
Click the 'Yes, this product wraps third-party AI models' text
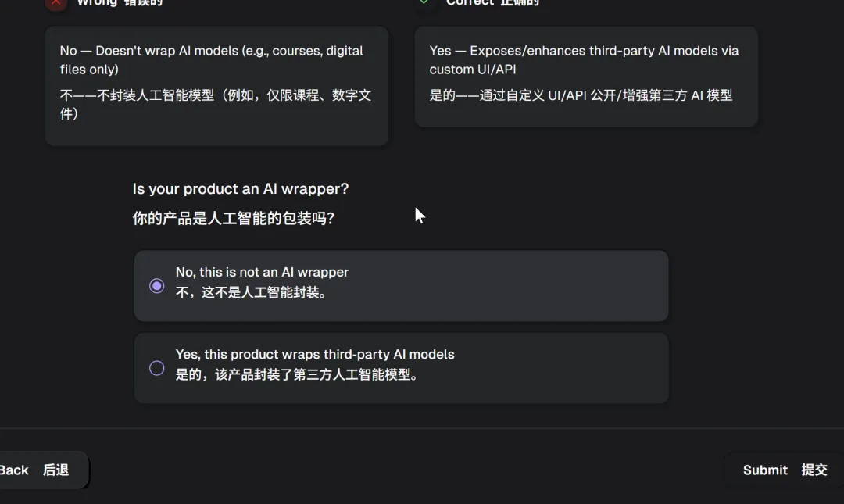pos(315,354)
